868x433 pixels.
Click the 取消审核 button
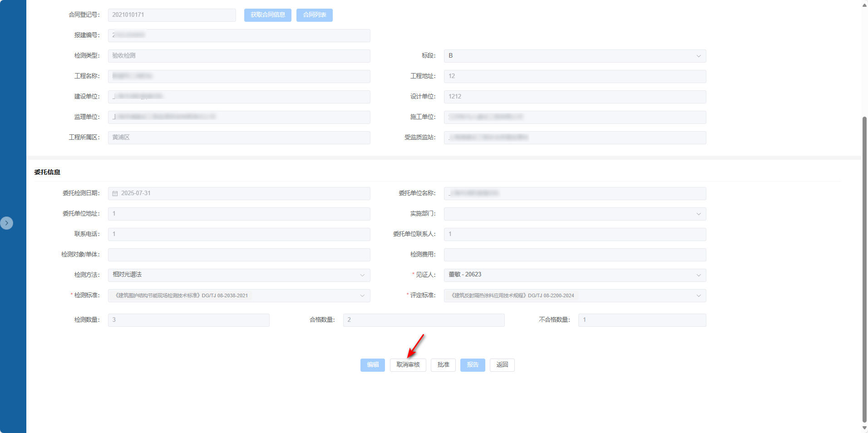pyautogui.click(x=408, y=365)
